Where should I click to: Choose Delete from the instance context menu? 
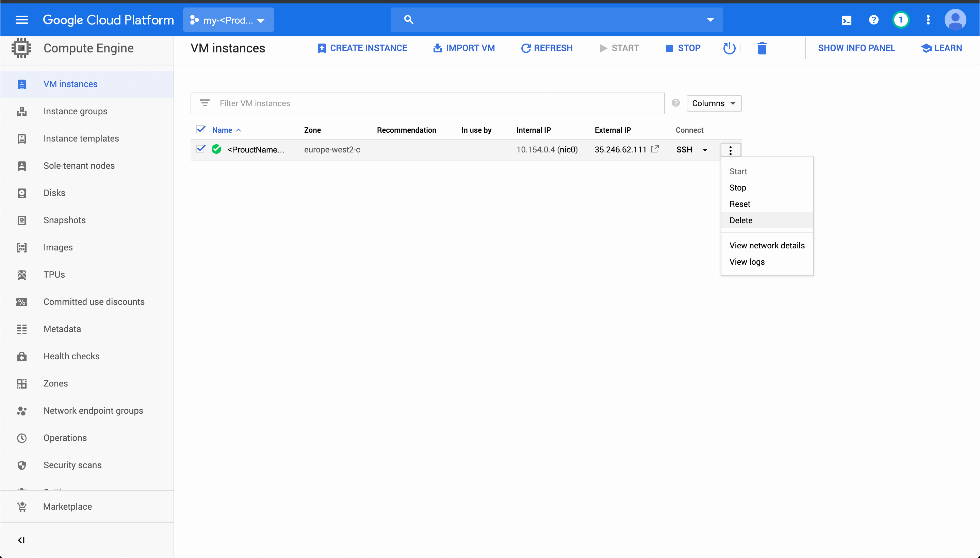[740, 220]
